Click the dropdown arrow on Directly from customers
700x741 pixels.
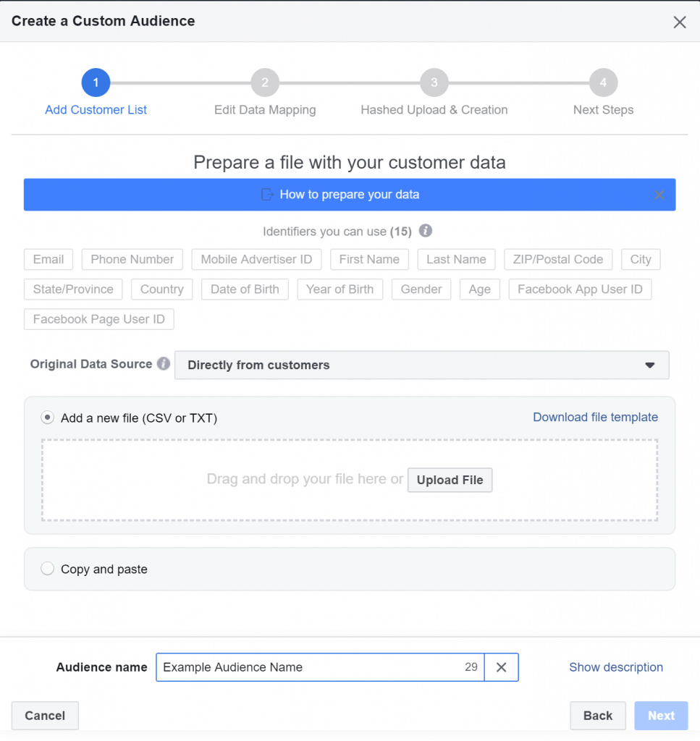pos(650,365)
